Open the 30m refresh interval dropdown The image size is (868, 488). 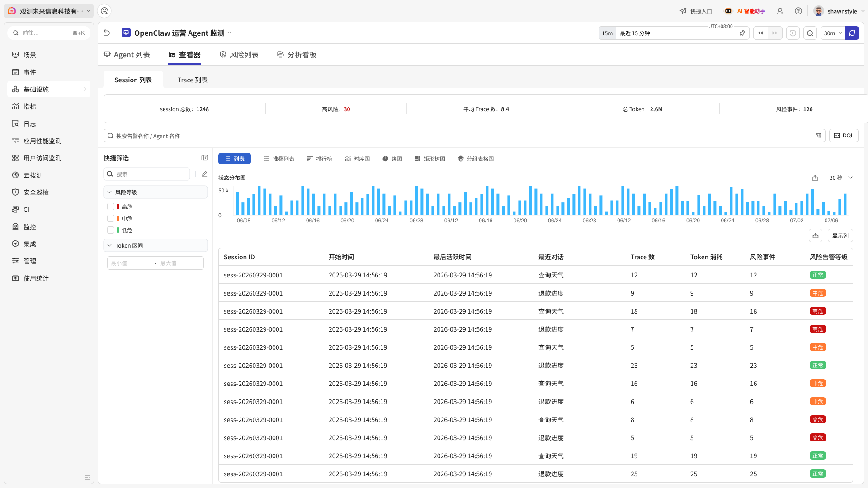coord(833,33)
